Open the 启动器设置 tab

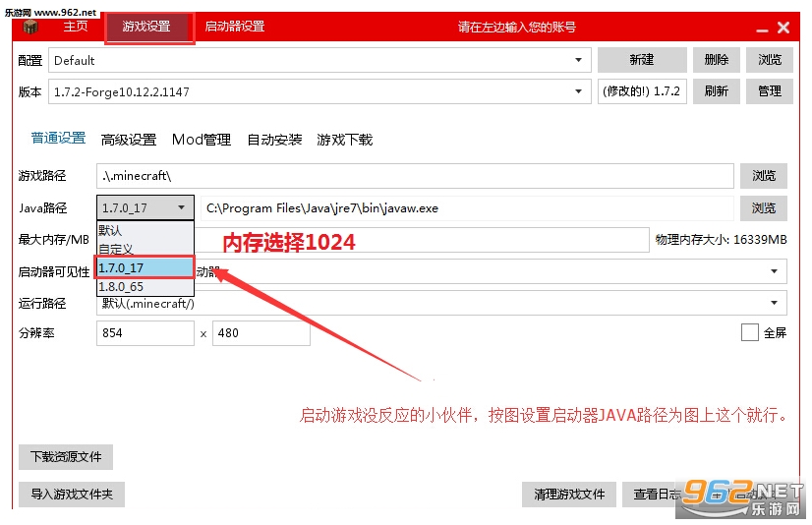(x=234, y=27)
